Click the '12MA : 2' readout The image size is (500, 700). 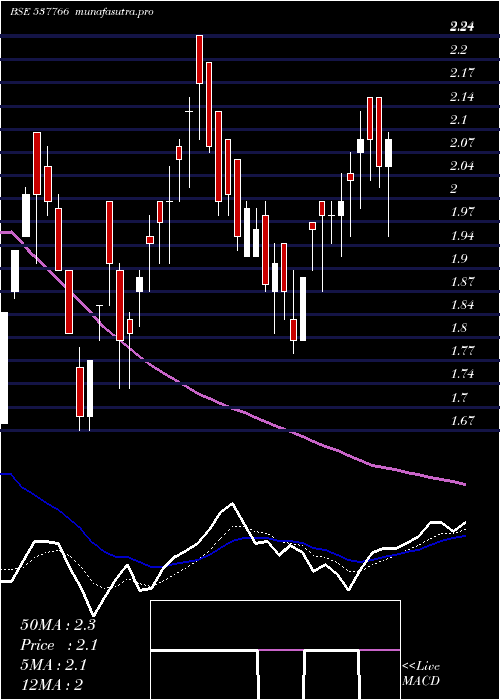[x=52, y=685]
